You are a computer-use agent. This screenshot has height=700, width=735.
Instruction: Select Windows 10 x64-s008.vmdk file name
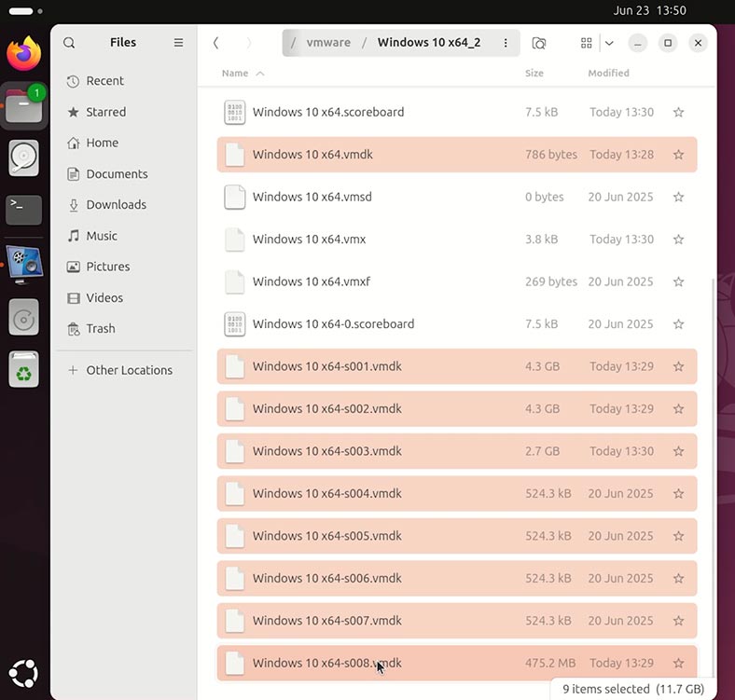point(327,664)
